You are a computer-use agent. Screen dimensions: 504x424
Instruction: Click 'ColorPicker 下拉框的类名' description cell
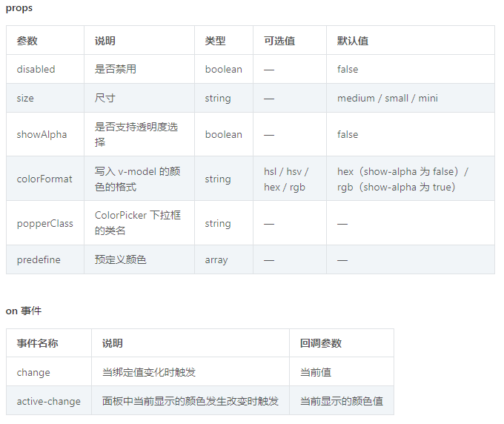coord(138,223)
